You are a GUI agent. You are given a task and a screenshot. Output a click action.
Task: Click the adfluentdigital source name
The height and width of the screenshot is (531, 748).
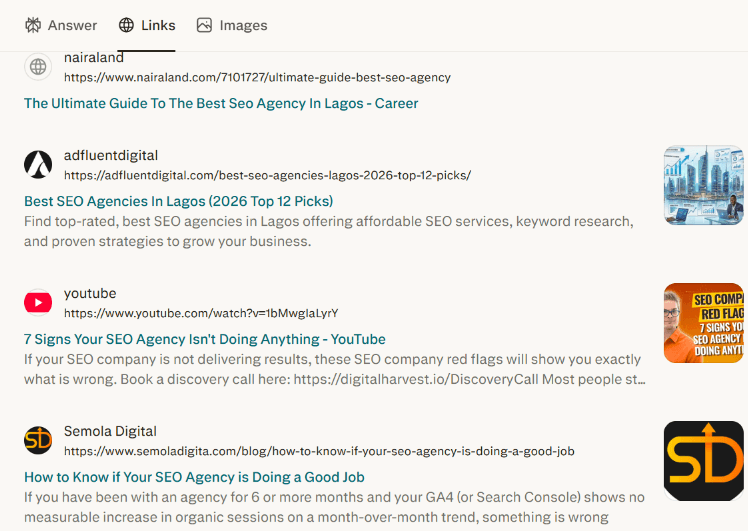pyautogui.click(x=111, y=156)
